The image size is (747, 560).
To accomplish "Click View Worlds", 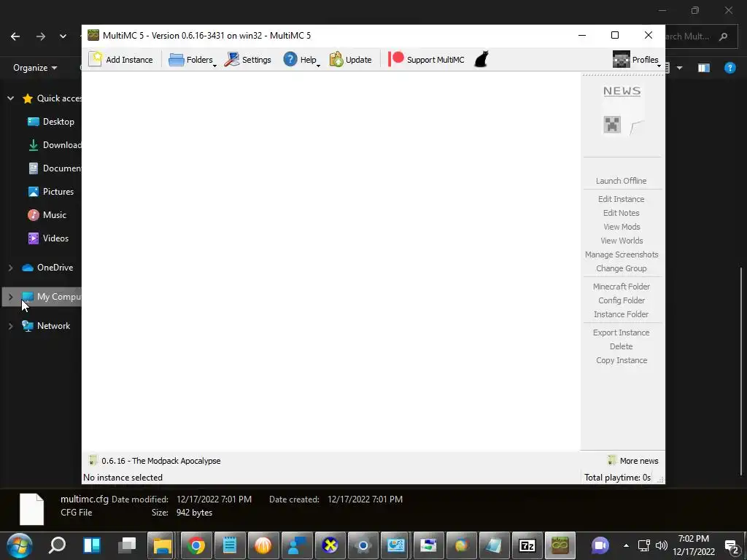I will pyautogui.click(x=622, y=241).
